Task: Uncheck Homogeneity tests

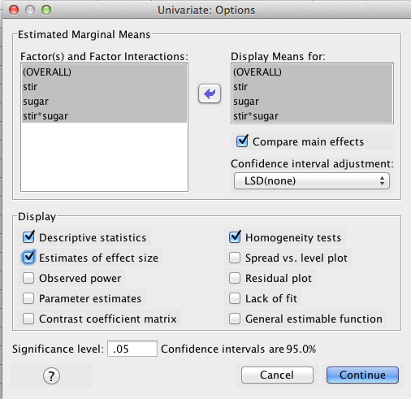Action: (x=235, y=237)
